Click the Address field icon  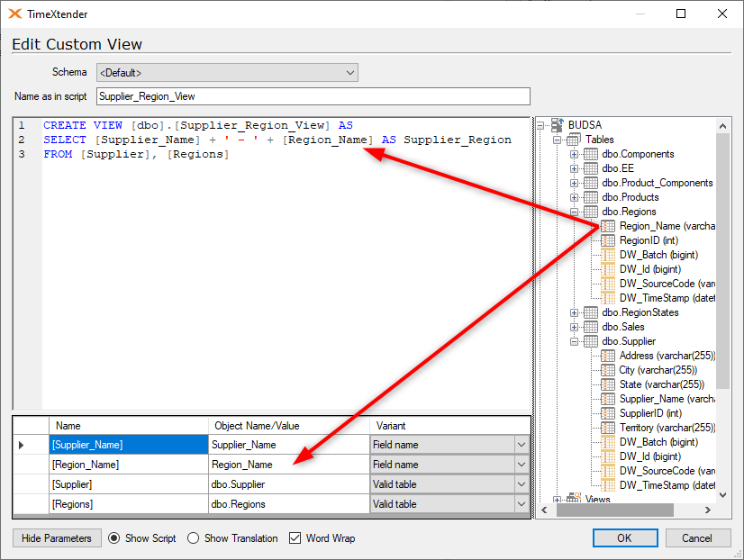(x=608, y=356)
